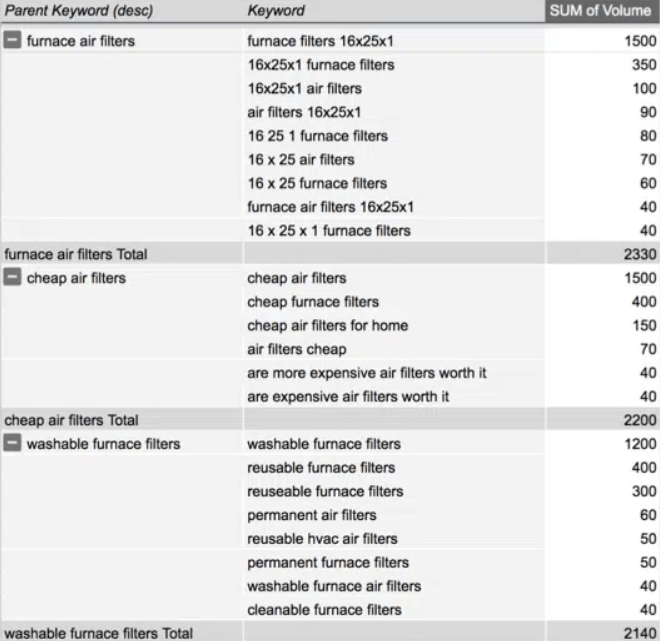Select the reusable furnace filters keyword
Image resolution: width=660 pixels, height=641 pixels.
pyautogui.click(x=321, y=468)
